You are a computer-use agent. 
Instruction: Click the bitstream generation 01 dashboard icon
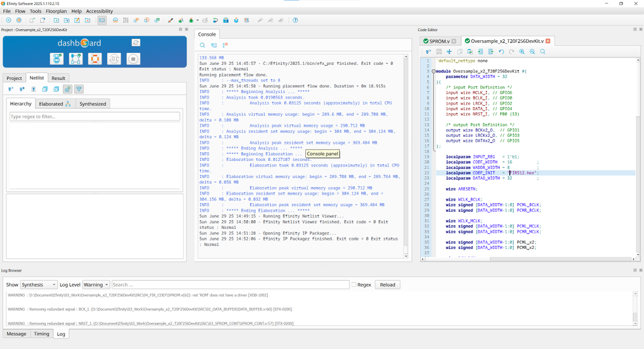pos(114,59)
